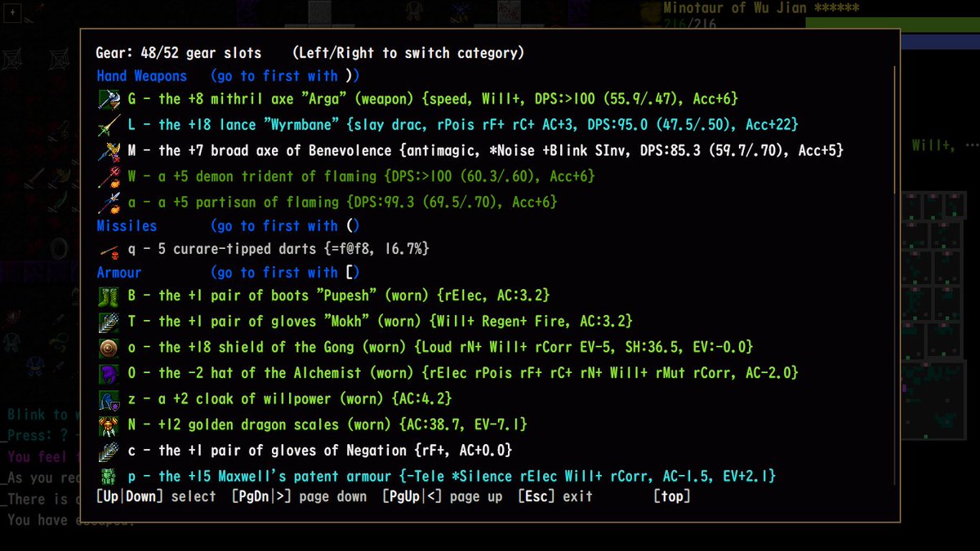Click the [top] position indicator
Viewport: 980px width, 551px height.
click(671, 496)
